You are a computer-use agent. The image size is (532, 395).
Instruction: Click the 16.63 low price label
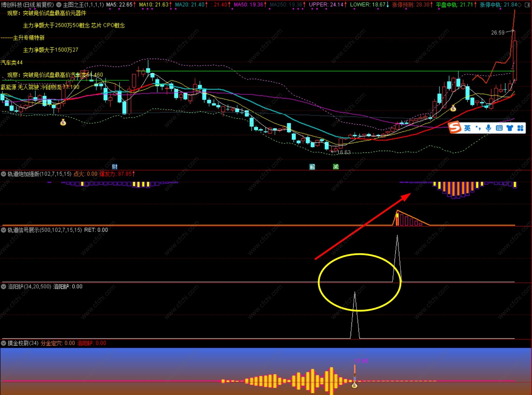point(344,152)
